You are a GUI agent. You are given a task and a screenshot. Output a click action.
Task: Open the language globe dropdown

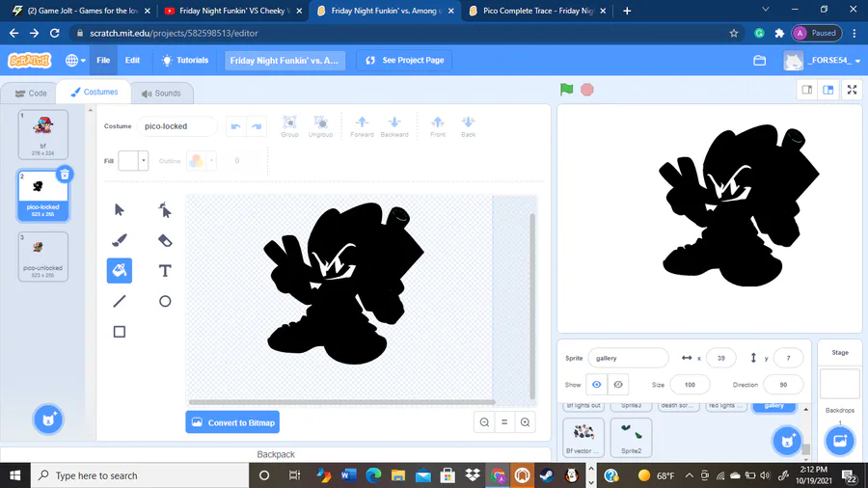75,61
